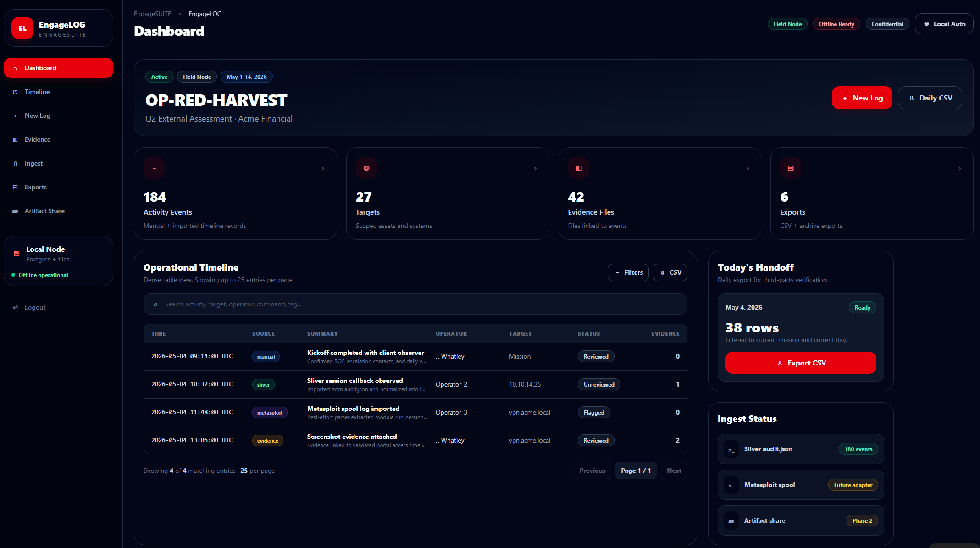
Task: Click the Ingest upload icon in sidebar
Action: [x=15, y=164]
